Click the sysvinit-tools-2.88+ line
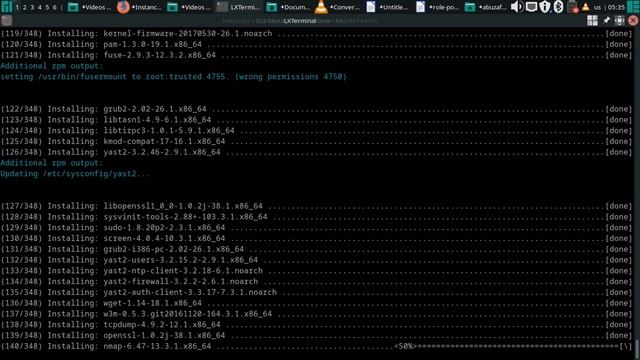The height and width of the screenshot is (360, 640). pyautogui.click(x=316, y=217)
